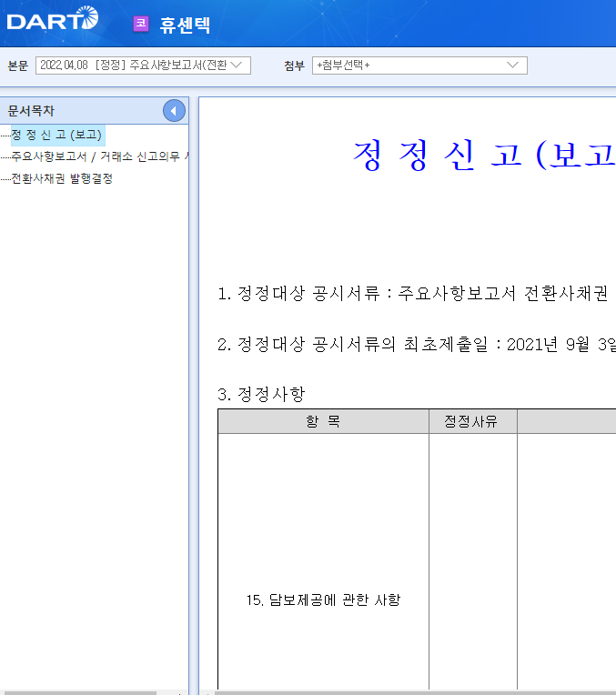Viewport: 616px width, 695px height.
Task: Click the 첨부 label
Action: [x=295, y=66]
